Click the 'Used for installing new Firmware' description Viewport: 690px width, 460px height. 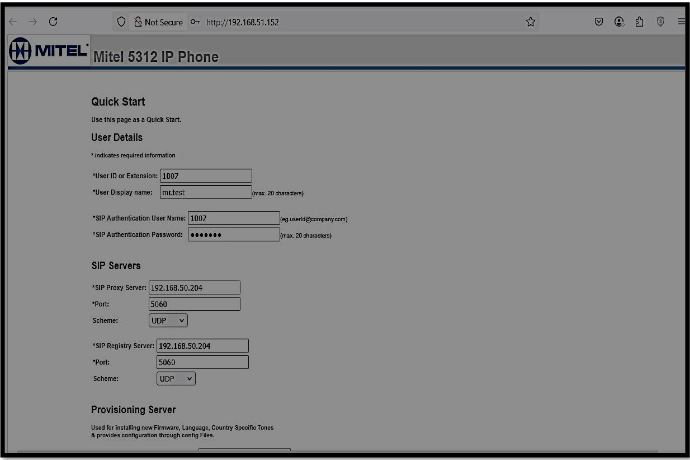pos(182,431)
